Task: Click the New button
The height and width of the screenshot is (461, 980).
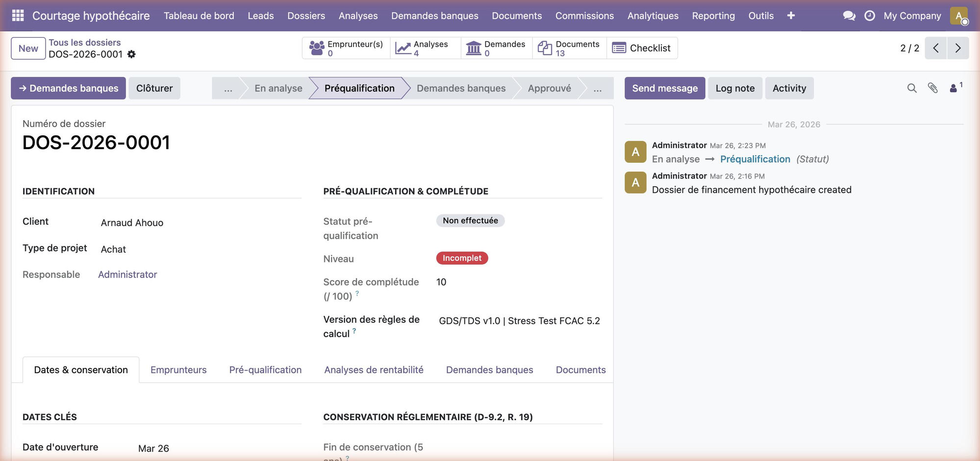Action: (x=28, y=49)
